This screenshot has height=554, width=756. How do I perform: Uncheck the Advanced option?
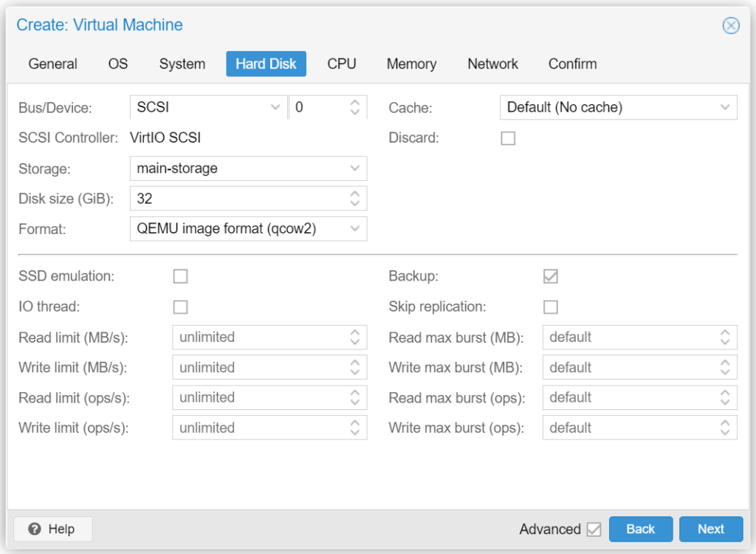[x=595, y=529]
